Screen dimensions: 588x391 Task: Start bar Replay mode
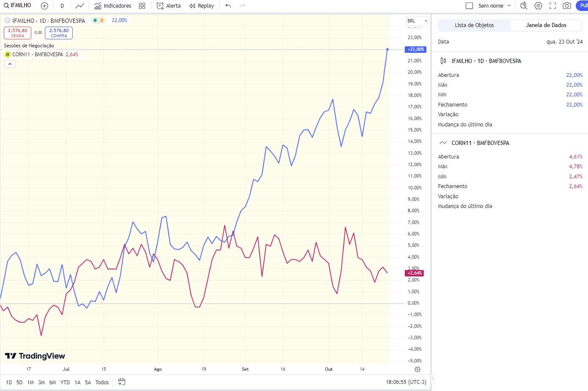tap(201, 6)
